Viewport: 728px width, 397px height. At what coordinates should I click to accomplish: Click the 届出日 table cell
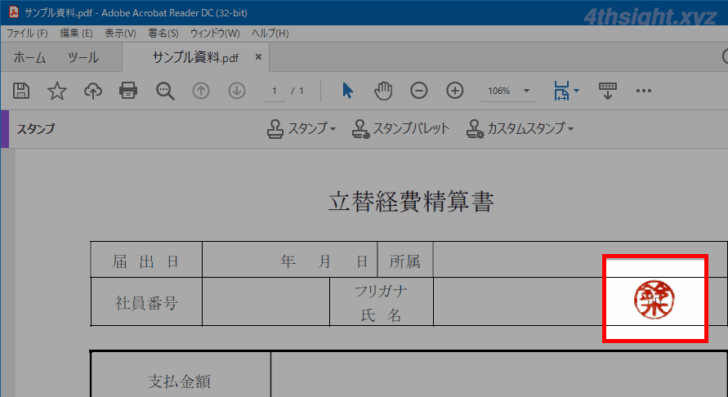tap(146, 261)
